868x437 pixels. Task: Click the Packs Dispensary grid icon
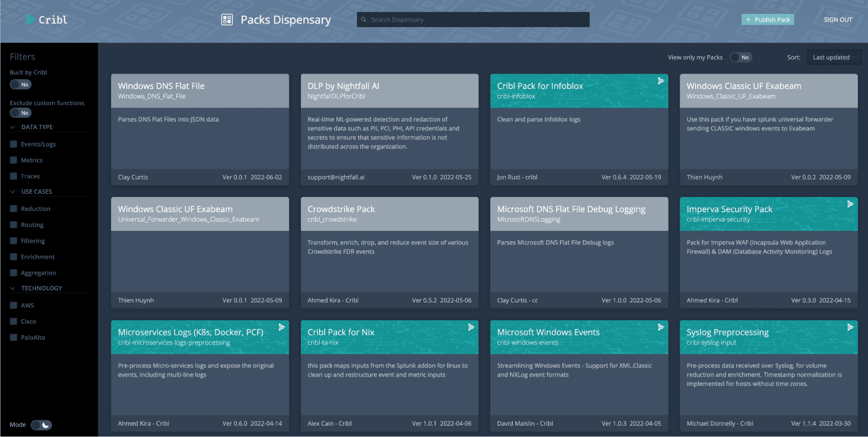(227, 20)
